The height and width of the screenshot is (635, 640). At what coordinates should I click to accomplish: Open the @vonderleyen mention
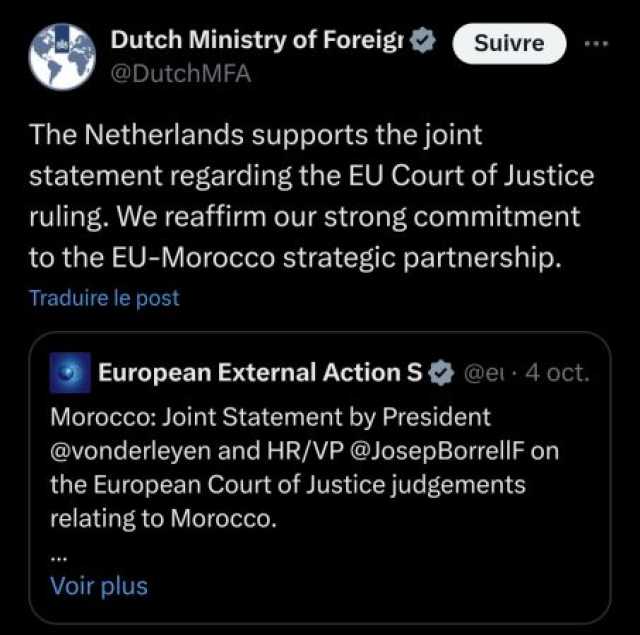pos(130,451)
